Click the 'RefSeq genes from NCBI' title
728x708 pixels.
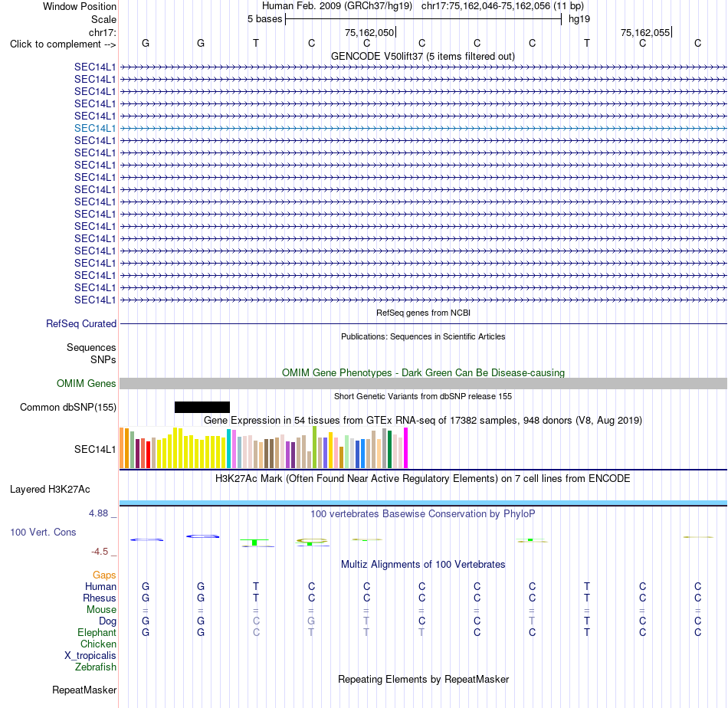click(x=423, y=313)
